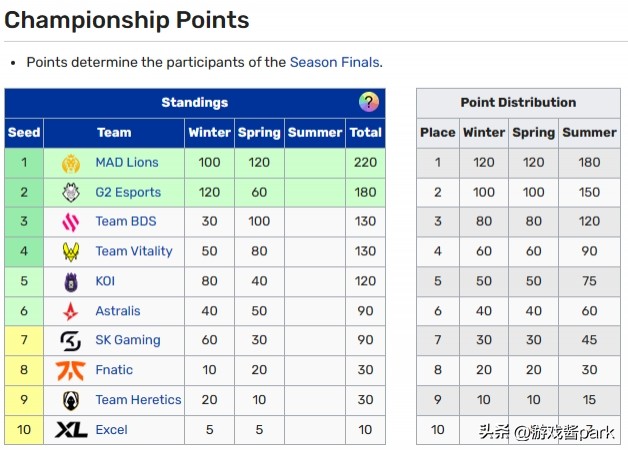Click the SK Gaming logo icon
Screen dimensions: 628x453
(71, 340)
